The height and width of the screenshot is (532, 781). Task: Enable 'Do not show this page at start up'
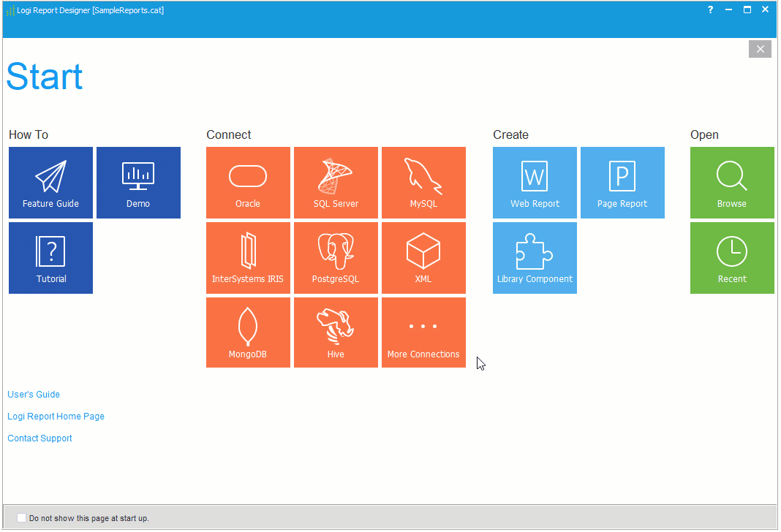[x=21, y=517]
